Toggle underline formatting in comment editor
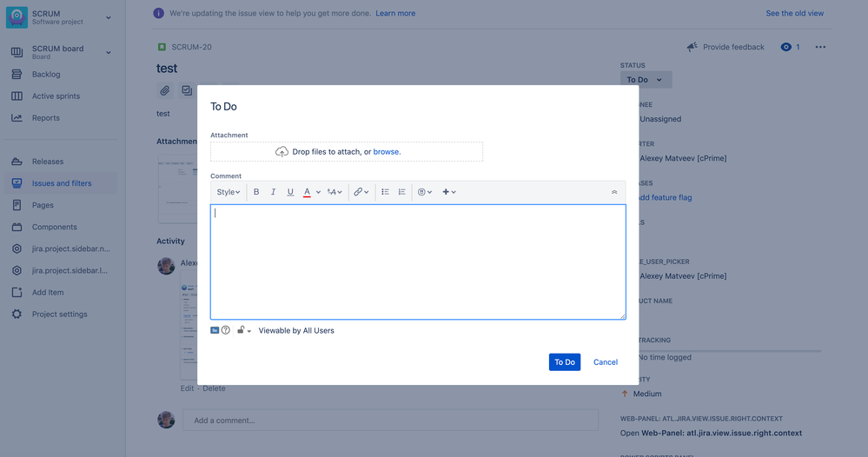 pyautogui.click(x=290, y=192)
